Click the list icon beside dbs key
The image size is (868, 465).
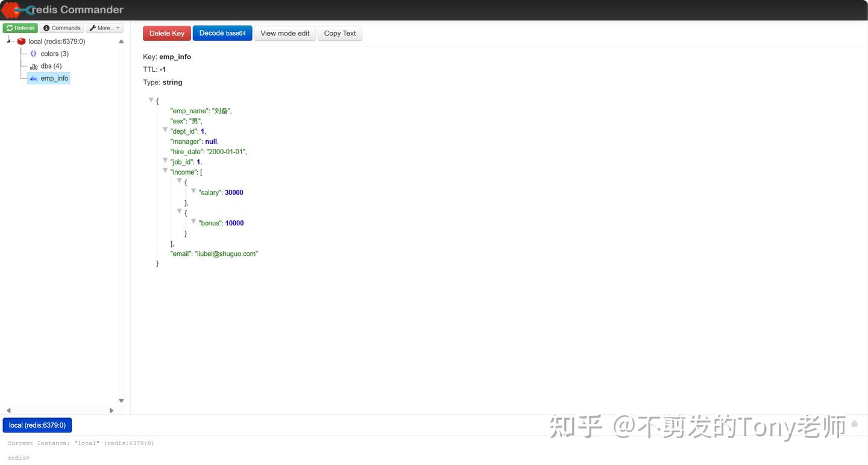coord(34,66)
